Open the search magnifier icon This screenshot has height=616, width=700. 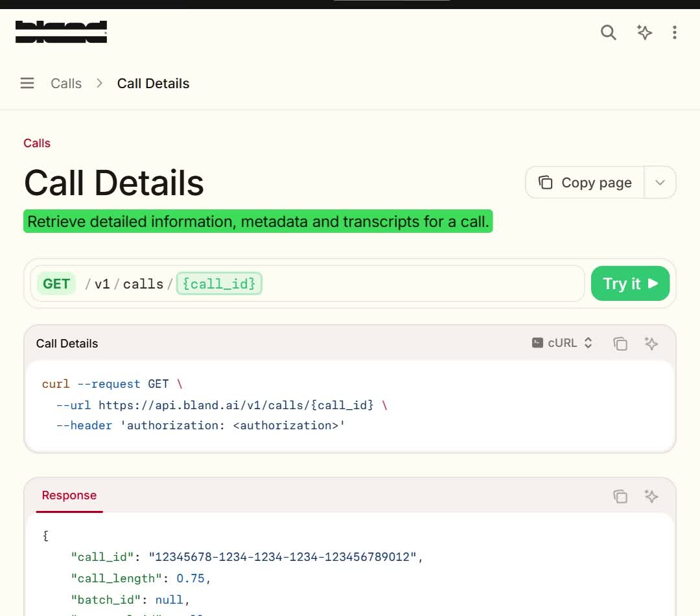[x=608, y=32]
